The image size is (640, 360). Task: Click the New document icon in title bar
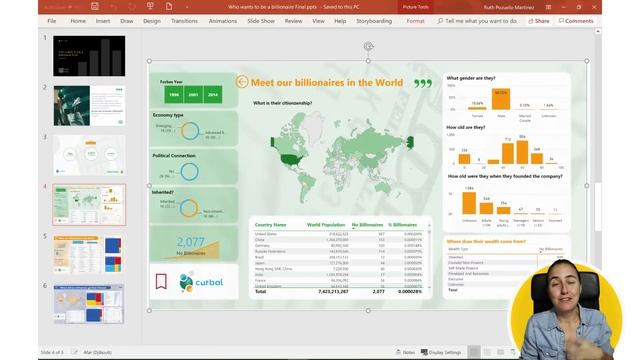[x=169, y=7]
